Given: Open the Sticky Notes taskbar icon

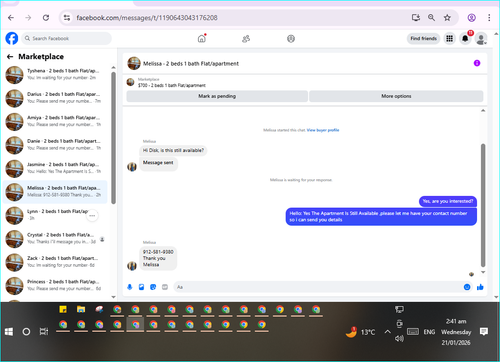Looking at the screenshot, I should coord(63,310).
